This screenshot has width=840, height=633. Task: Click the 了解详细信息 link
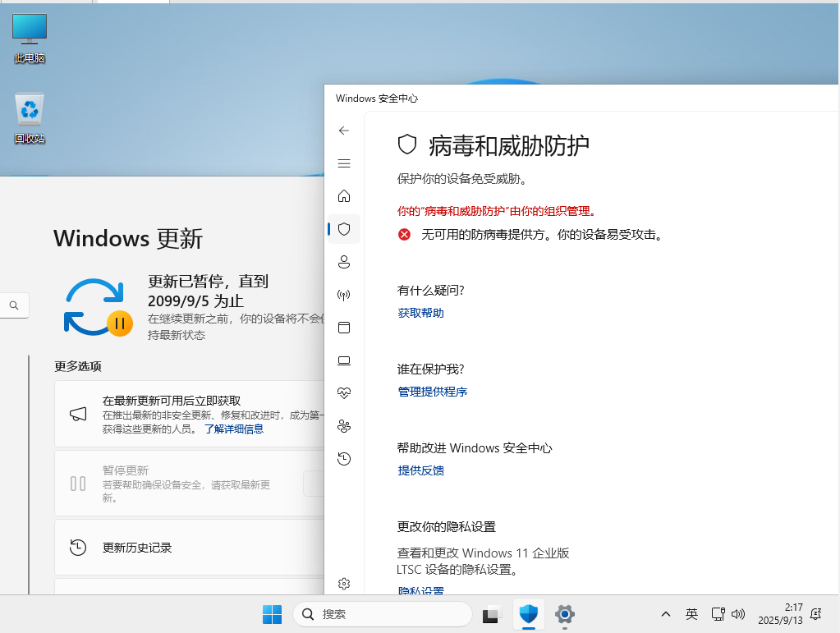click(x=234, y=429)
